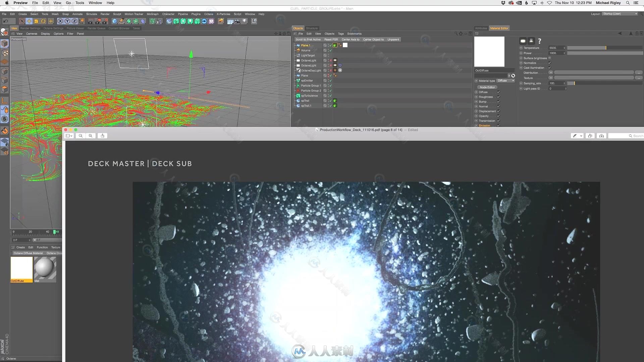Open the Preview sidebar view dropdown
This screenshot has height=362, width=644.
point(69,136)
